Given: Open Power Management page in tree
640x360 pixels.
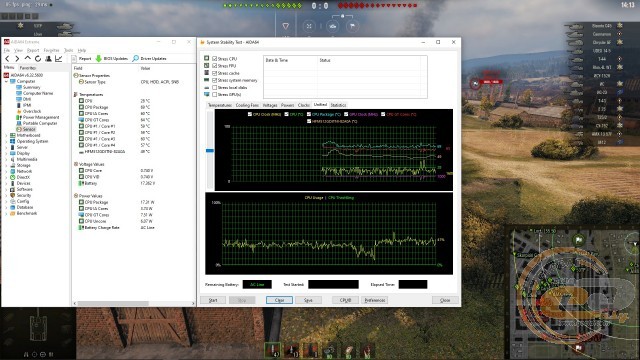Looking at the screenshot, I should (41, 117).
